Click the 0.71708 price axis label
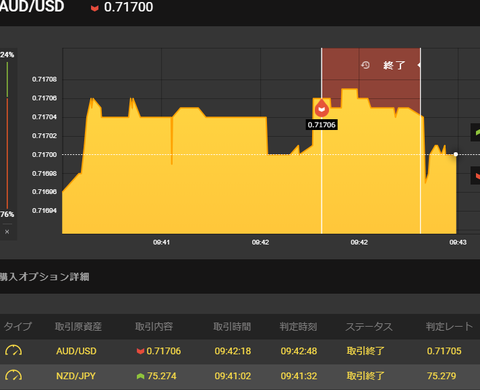 44,79
